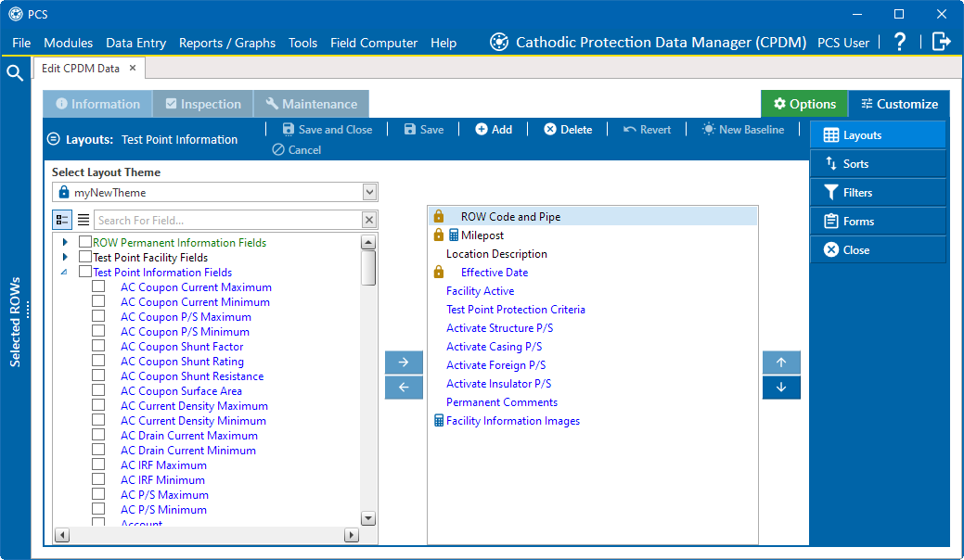The image size is (964, 560).
Task: Close the customize panel
Action: (878, 250)
